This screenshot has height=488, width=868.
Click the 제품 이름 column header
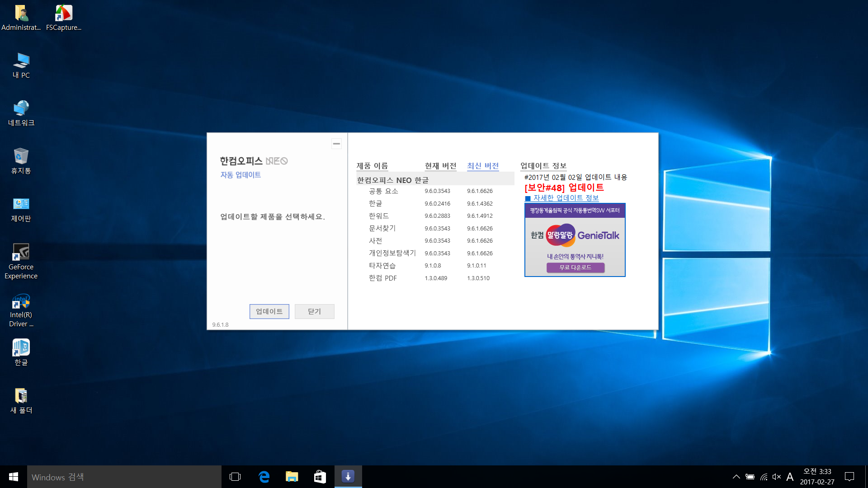pyautogui.click(x=372, y=166)
